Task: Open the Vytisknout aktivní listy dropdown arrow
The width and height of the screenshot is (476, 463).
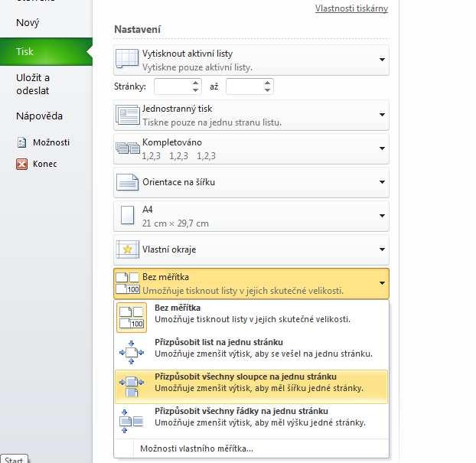Action: click(x=382, y=60)
